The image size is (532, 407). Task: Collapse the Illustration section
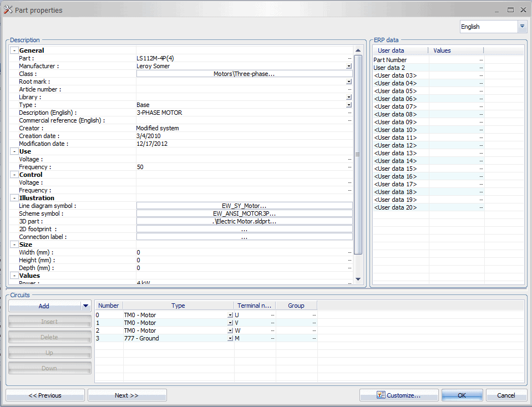pos(14,198)
